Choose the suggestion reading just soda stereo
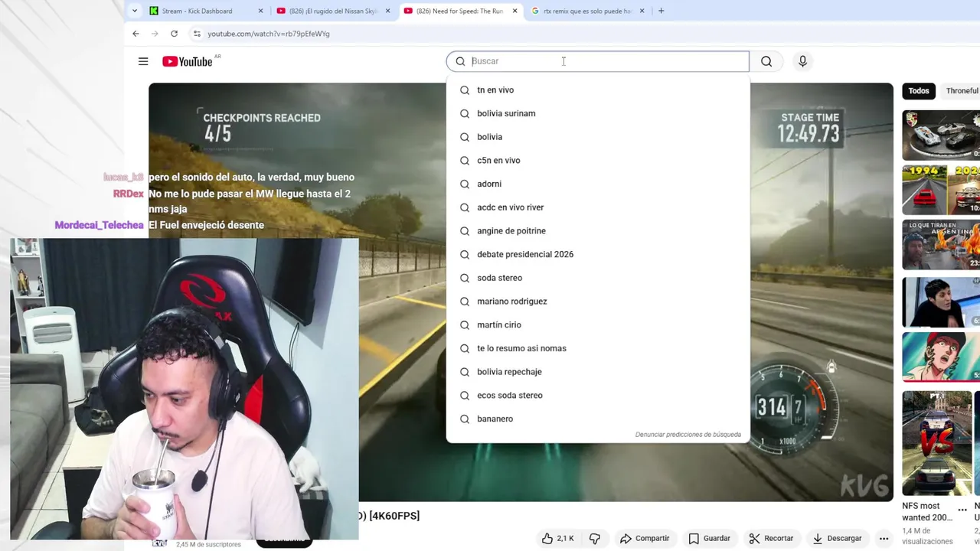 [598, 278]
